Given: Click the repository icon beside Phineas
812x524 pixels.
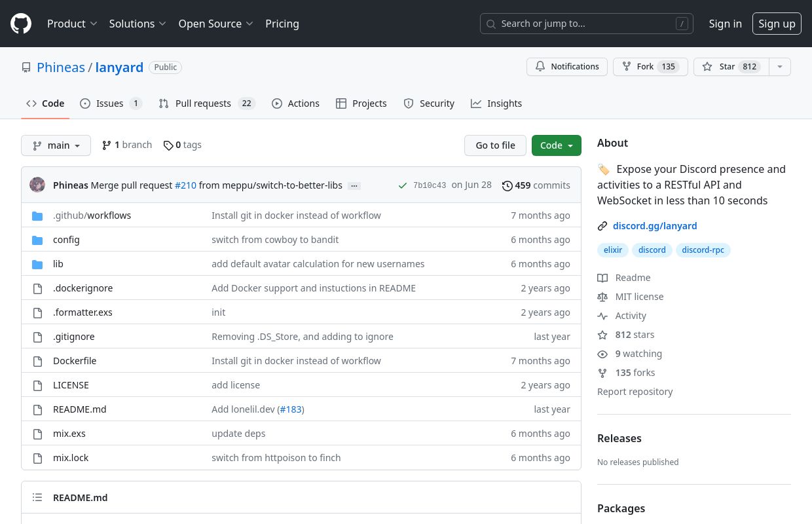Looking at the screenshot, I should [26, 67].
